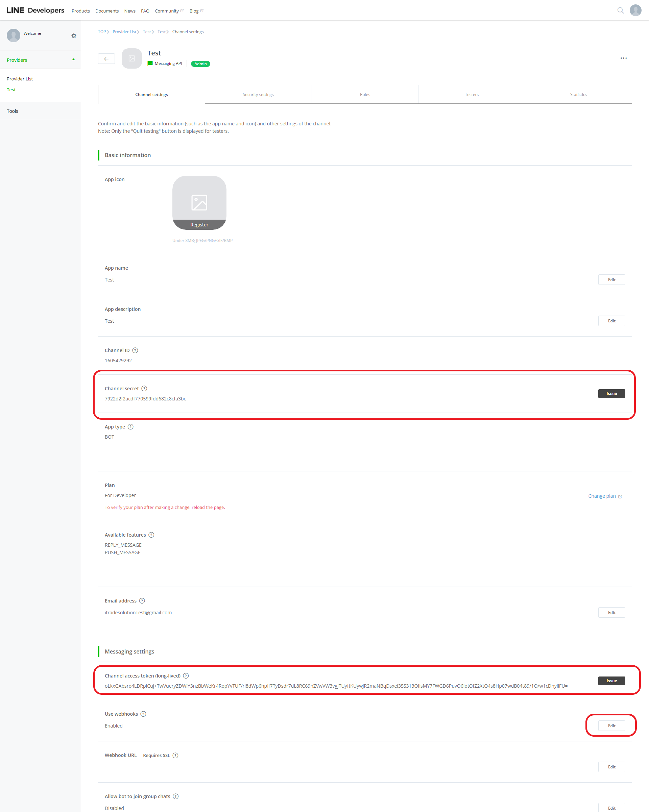Collapse the Providers section arrow
This screenshot has height=812, width=649.
(x=73, y=59)
